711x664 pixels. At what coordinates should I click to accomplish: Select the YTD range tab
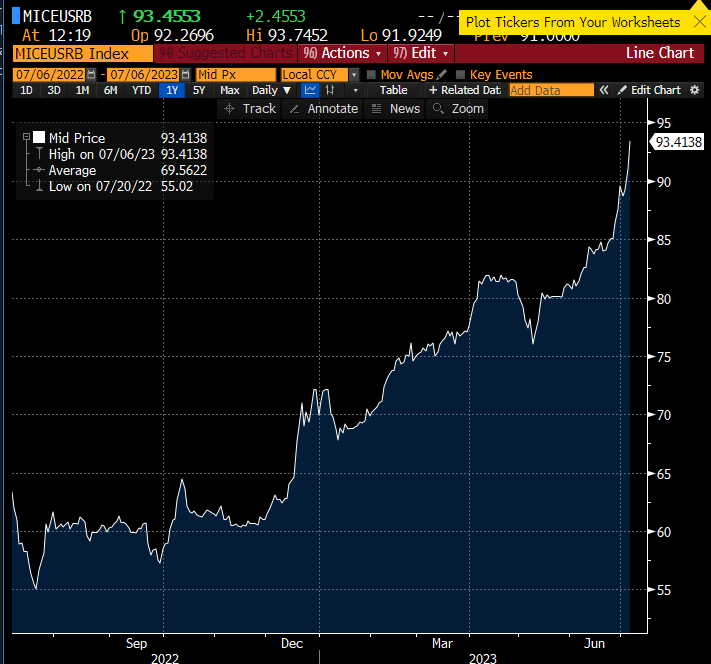click(x=141, y=90)
